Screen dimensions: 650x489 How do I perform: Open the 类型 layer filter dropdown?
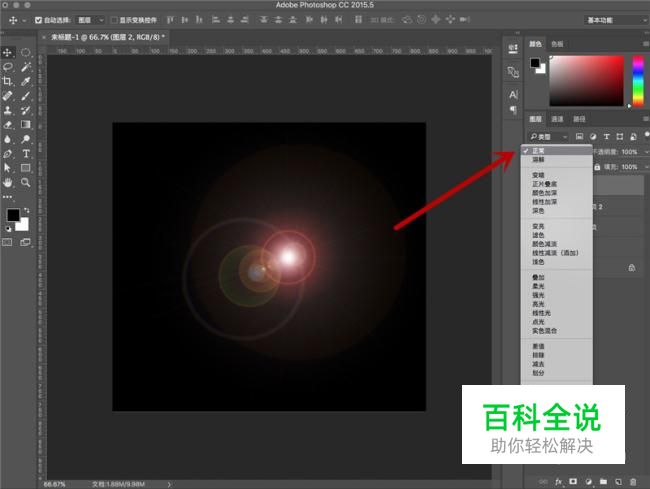(548, 136)
